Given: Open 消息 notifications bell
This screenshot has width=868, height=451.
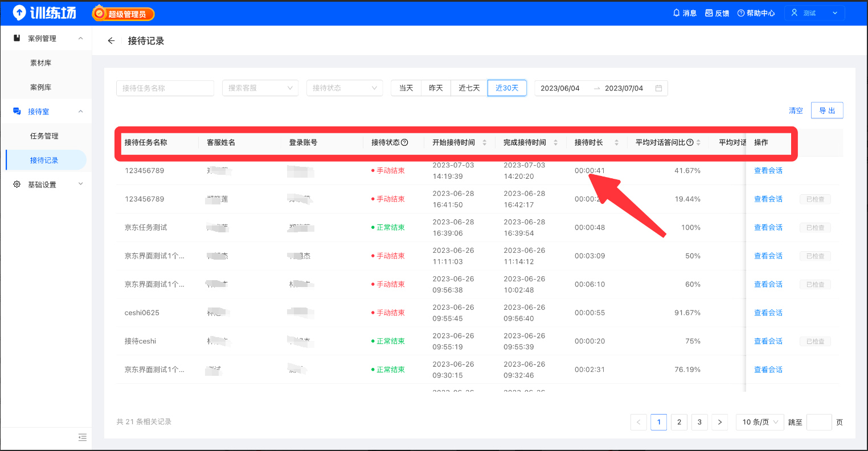Looking at the screenshot, I should [684, 13].
